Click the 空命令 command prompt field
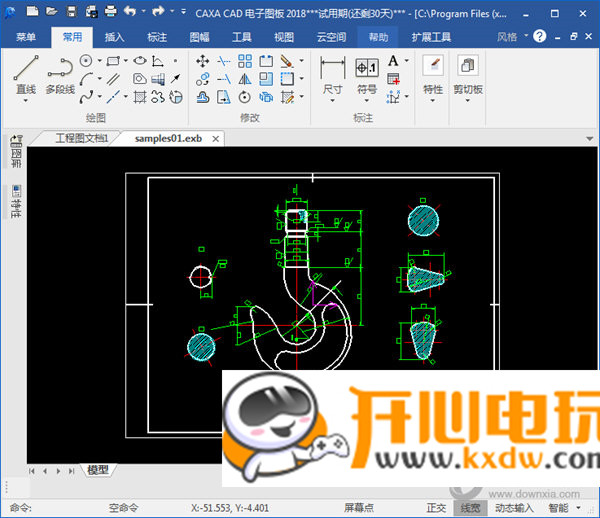The height and width of the screenshot is (518, 600). click(x=123, y=508)
